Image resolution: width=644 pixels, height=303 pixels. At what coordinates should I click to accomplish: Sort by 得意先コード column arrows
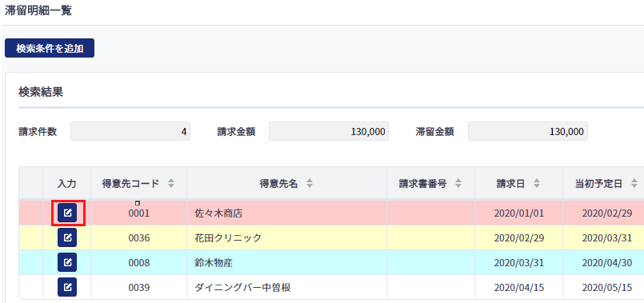pyautogui.click(x=171, y=184)
